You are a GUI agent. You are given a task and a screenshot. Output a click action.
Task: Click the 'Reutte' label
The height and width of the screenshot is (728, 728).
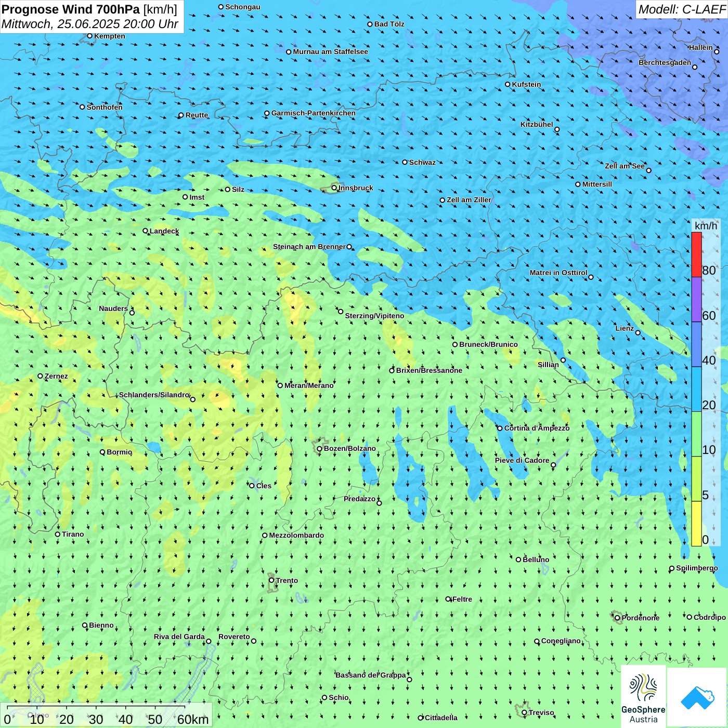click(x=197, y=115)
